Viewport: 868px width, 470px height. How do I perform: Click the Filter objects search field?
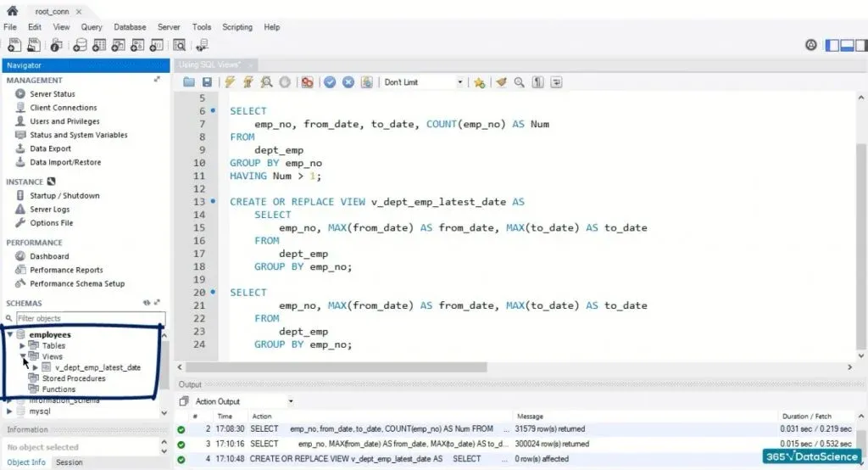pos(89,318)
